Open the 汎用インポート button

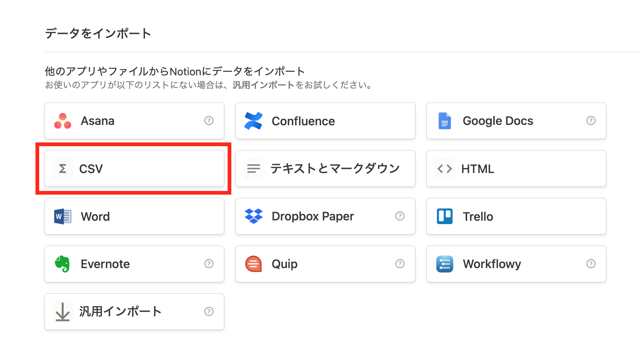[x=134, y=312]
